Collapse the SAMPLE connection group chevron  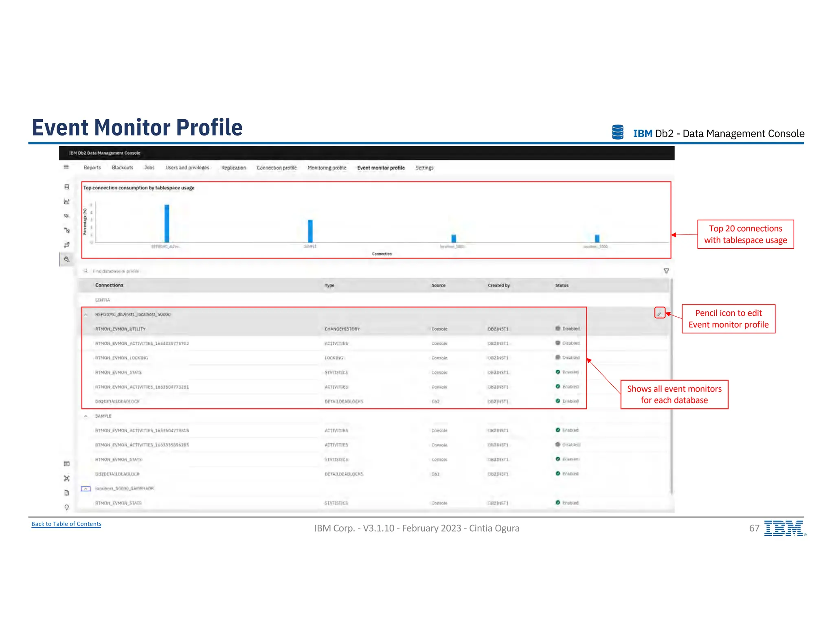click(x=86, y=416)
